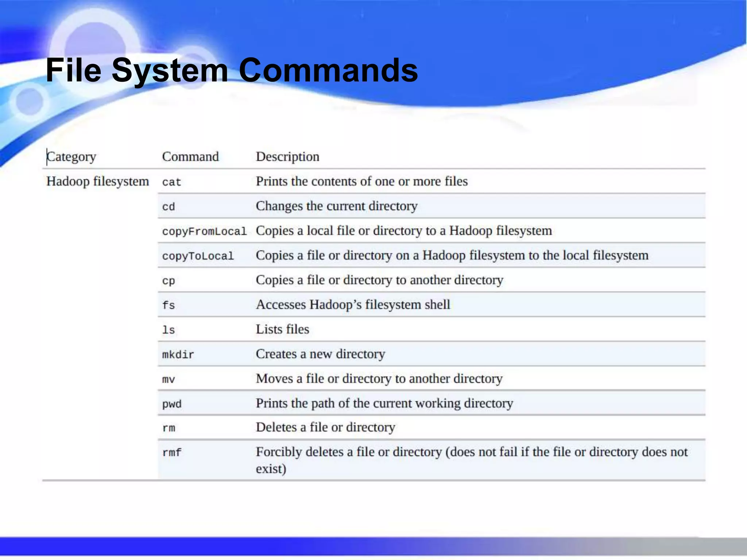Click the 'cd' command cell
The height and width of the screenshot is (560, 747).
coord(169,207)
